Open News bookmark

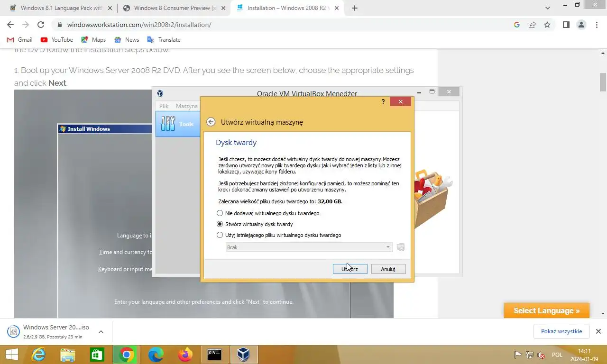pos(127,40)
